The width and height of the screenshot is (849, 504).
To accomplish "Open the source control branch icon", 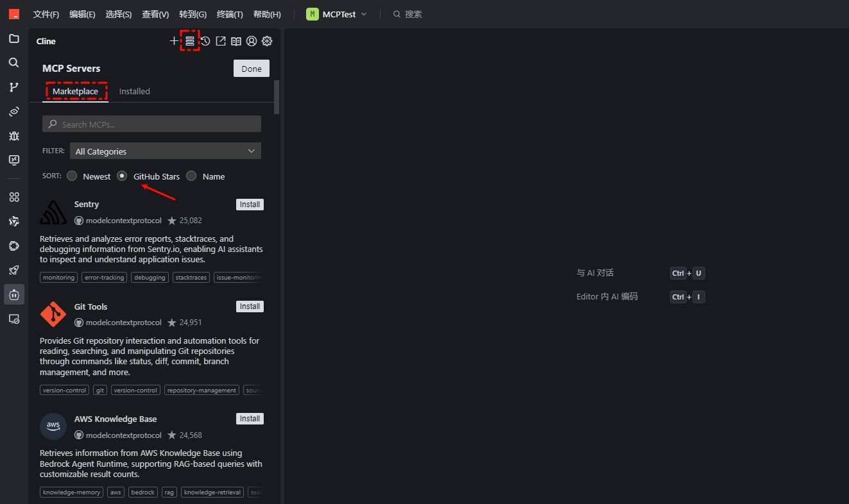I will 14,87.
